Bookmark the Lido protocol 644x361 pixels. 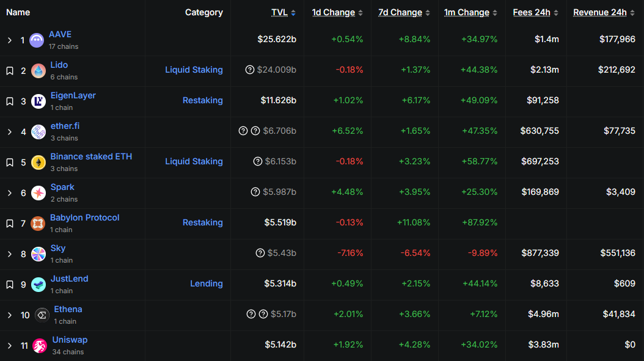9,71
